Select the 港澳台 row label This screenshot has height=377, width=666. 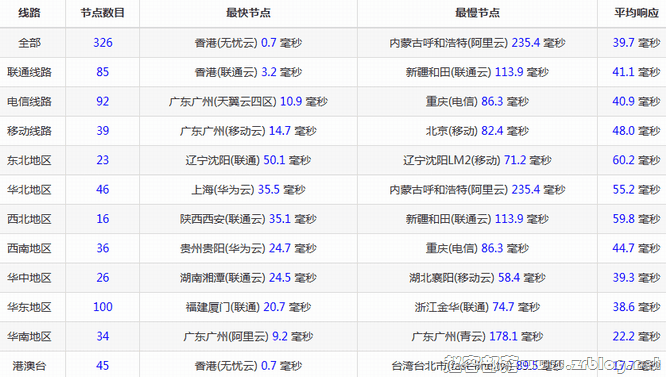pyautogui.click(x=29, y=366)
